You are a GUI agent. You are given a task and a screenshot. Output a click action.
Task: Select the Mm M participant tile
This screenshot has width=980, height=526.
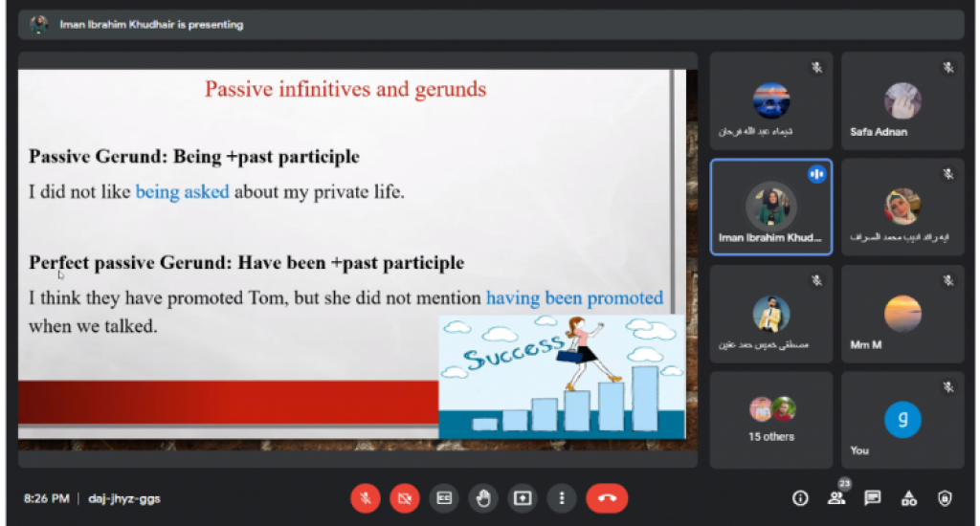[x=902, y=314]
